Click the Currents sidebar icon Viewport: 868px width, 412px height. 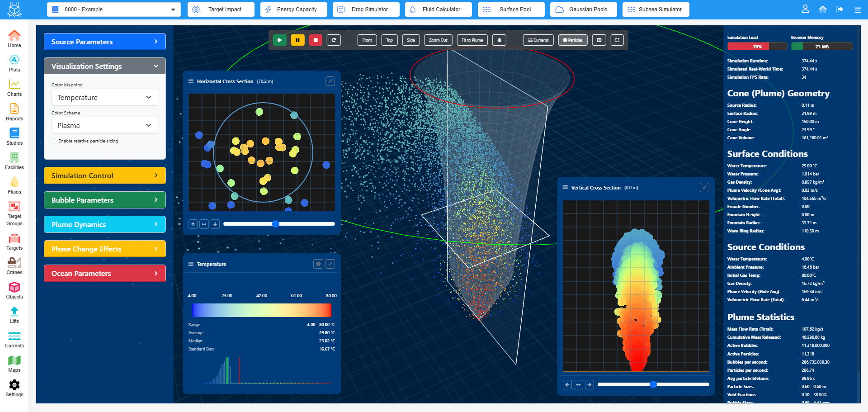14,338
